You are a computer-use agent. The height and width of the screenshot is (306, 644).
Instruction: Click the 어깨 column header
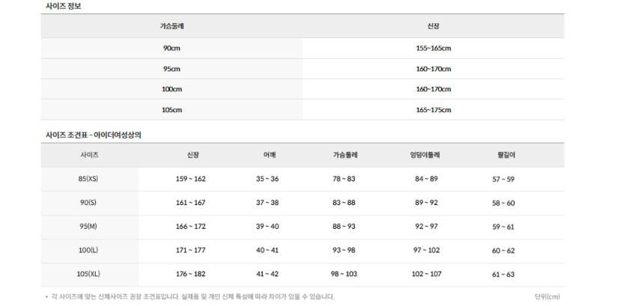[x=269, y=156]
